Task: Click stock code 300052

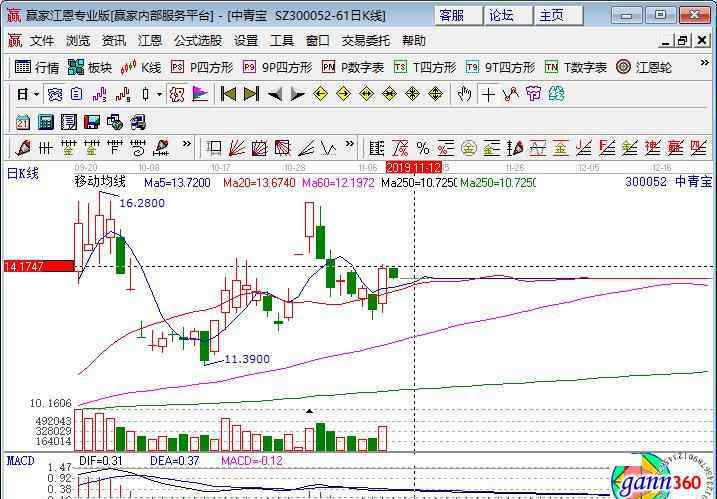Action: coord(646,182)
